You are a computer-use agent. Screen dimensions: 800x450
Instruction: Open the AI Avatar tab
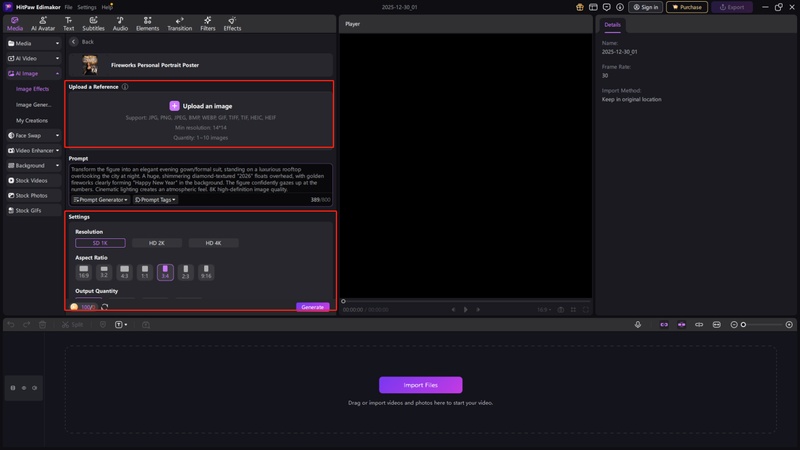point(43,23)
